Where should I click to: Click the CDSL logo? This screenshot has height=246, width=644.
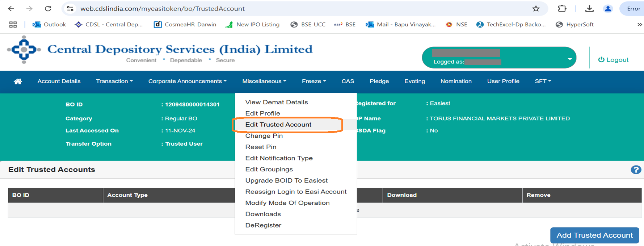click(24, 50)
